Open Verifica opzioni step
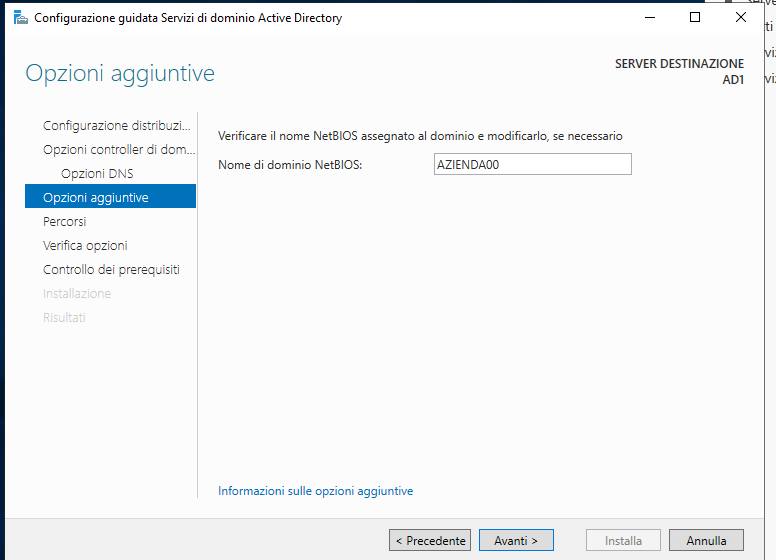 [x=85, y=245]
